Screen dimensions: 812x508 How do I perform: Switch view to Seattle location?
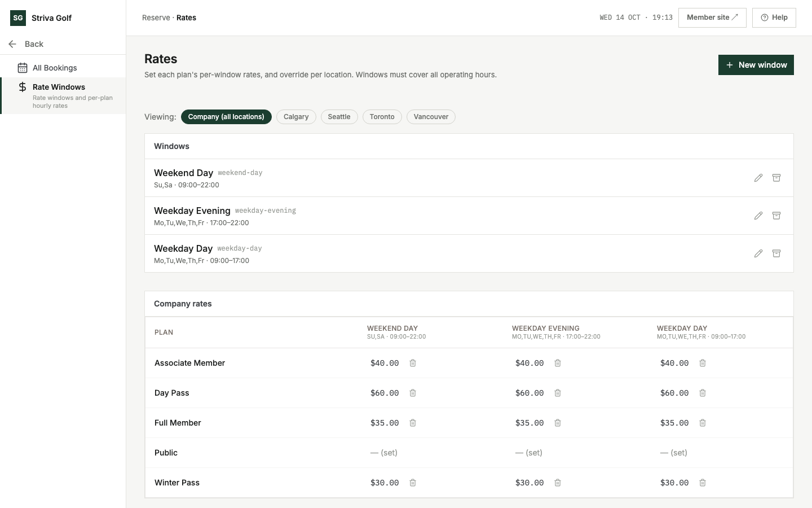[x=339, y=117]
